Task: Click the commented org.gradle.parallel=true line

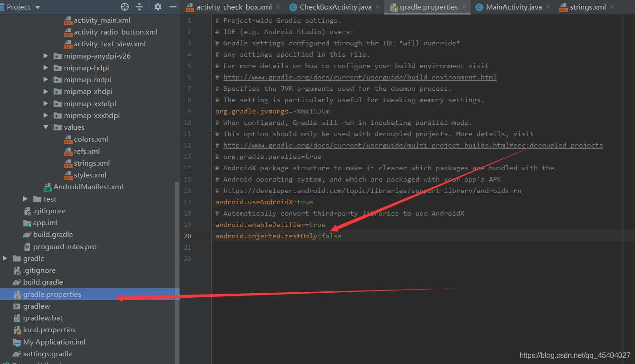Action: pyautogui.click(x=268, y=157)
